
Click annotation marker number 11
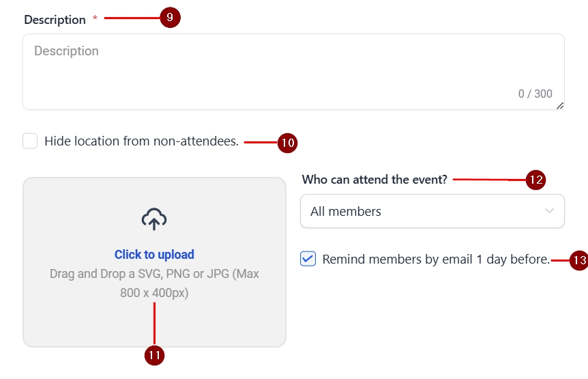[x=155, y=354]
